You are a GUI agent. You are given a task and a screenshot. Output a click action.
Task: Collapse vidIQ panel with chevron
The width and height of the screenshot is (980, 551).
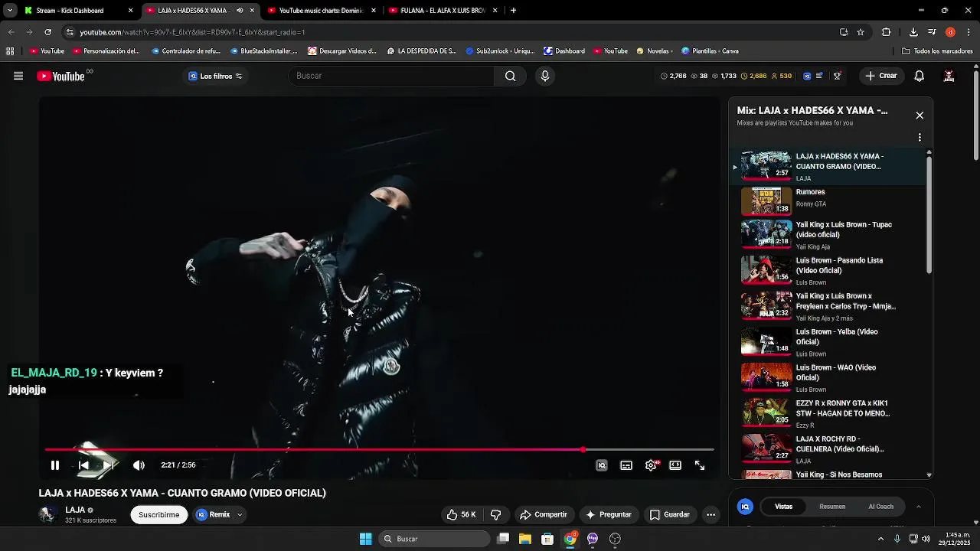(x=919, y=507)
